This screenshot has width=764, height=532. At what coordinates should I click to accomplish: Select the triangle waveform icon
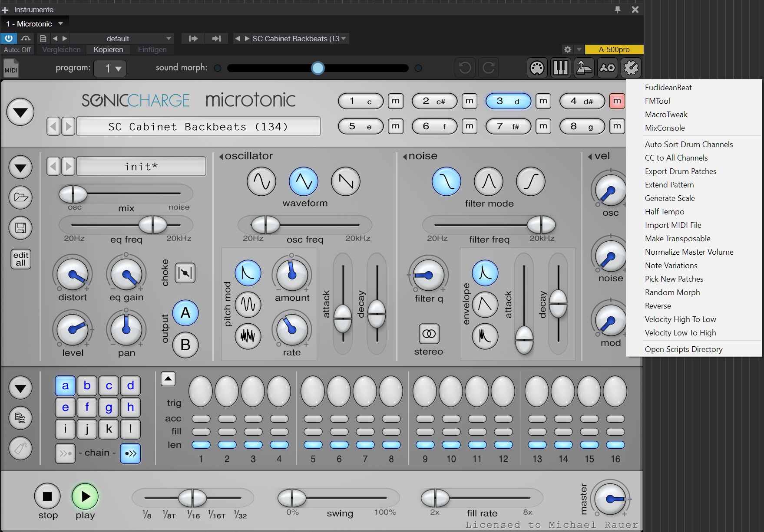pos(304,181)
